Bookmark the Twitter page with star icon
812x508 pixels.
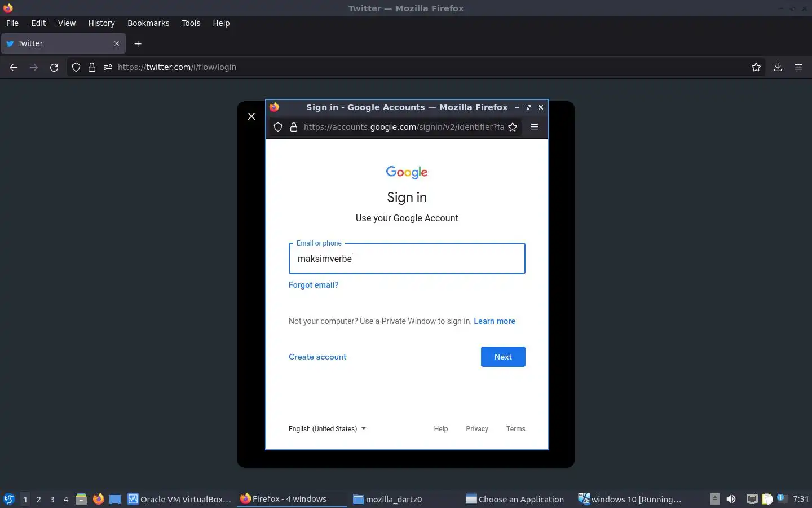tap(756, 67)
